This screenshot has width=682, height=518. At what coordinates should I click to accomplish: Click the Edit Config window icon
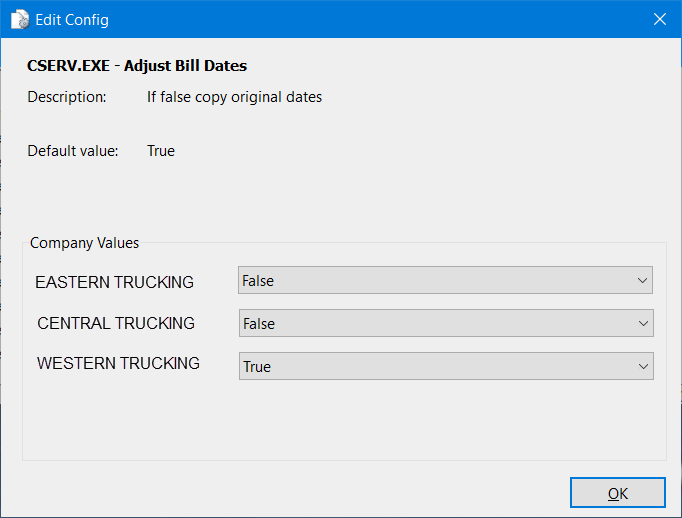19,19
